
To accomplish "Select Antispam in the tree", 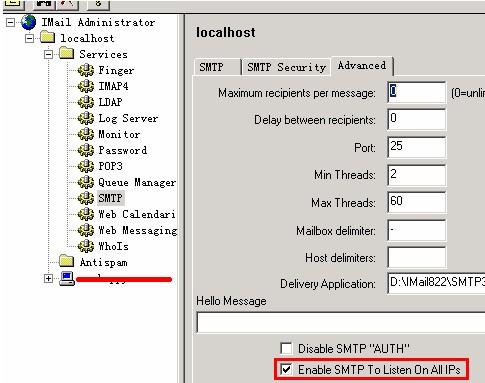I will coord(103,262).
